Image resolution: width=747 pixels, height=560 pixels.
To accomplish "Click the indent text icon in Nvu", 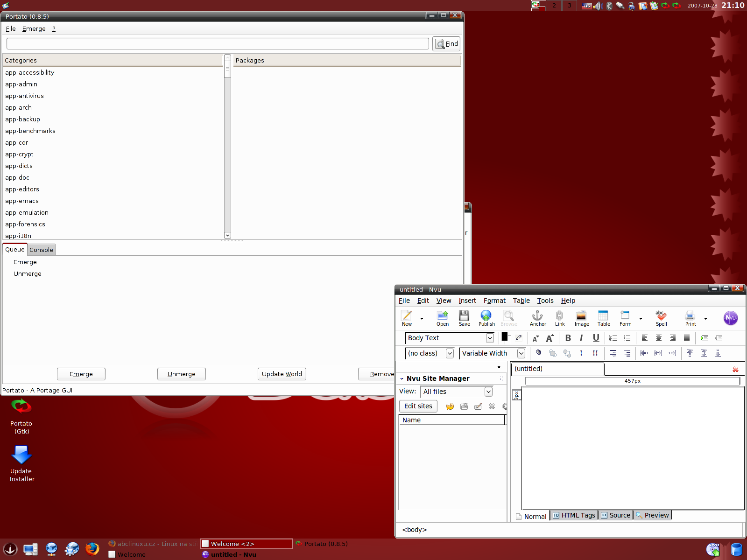I will click(704, 338).
